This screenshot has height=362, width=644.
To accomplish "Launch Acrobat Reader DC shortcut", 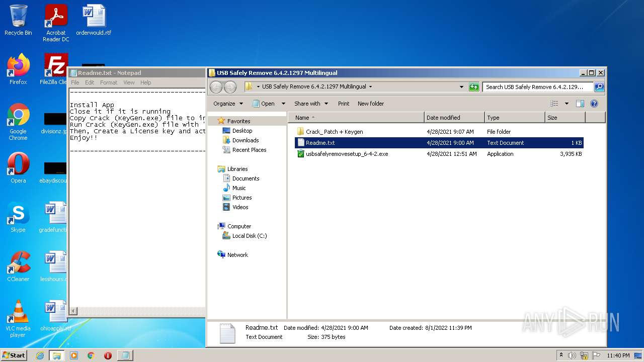I will (x=56, y=23).
